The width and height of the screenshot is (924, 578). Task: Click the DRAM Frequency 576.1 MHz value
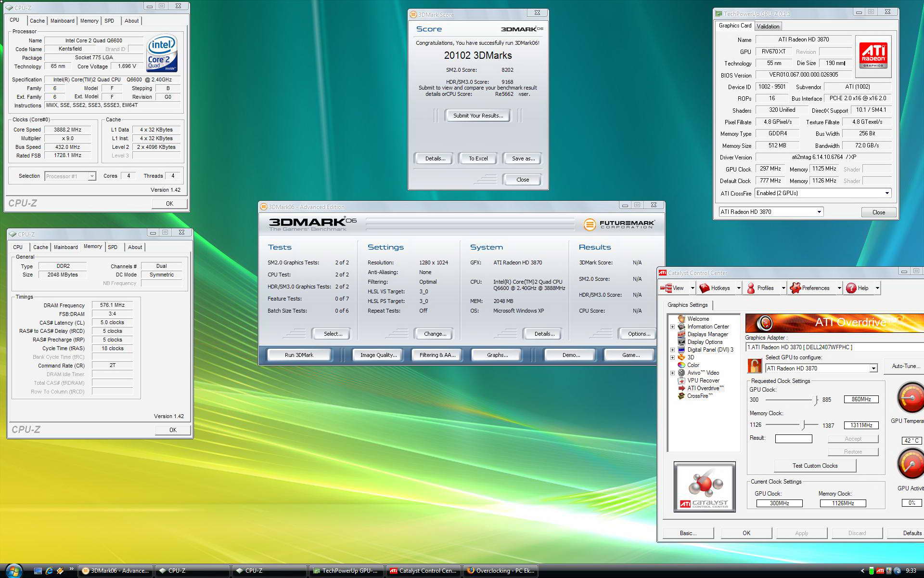(x=112, y=305)
